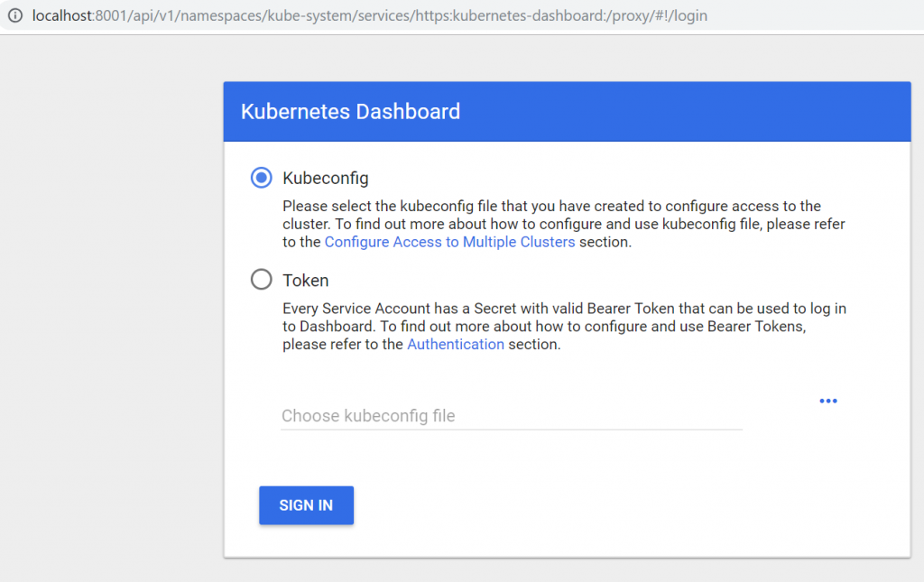The height and width of the screenshot is (582, 924).
Task: Click the Kubeconfig option label text
Action: click(325, 178)
